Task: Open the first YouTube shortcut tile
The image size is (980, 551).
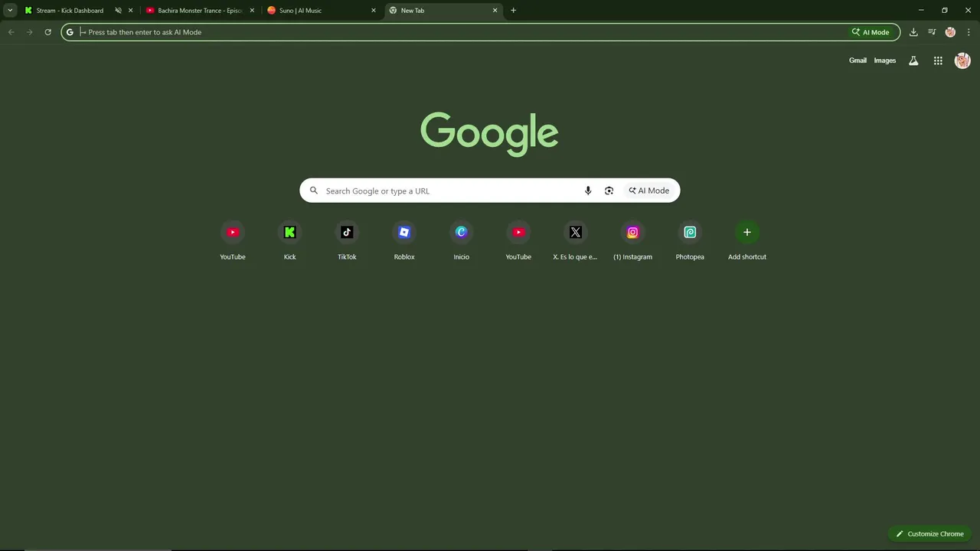Action: tap(233, 240)
